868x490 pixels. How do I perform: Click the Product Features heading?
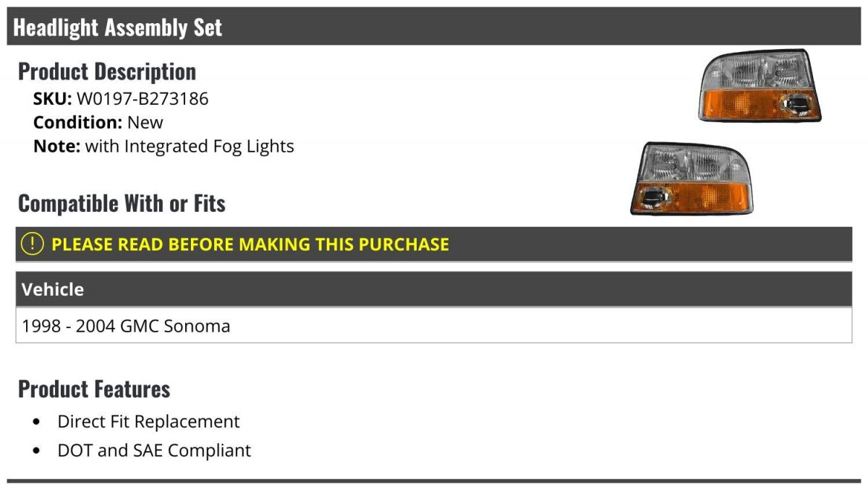coord(94,389)
